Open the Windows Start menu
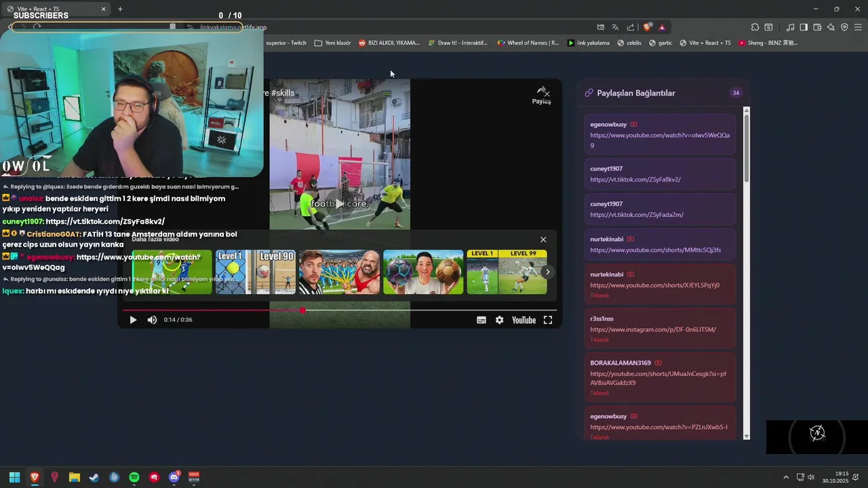868x488 pixels. click(14, 477)
